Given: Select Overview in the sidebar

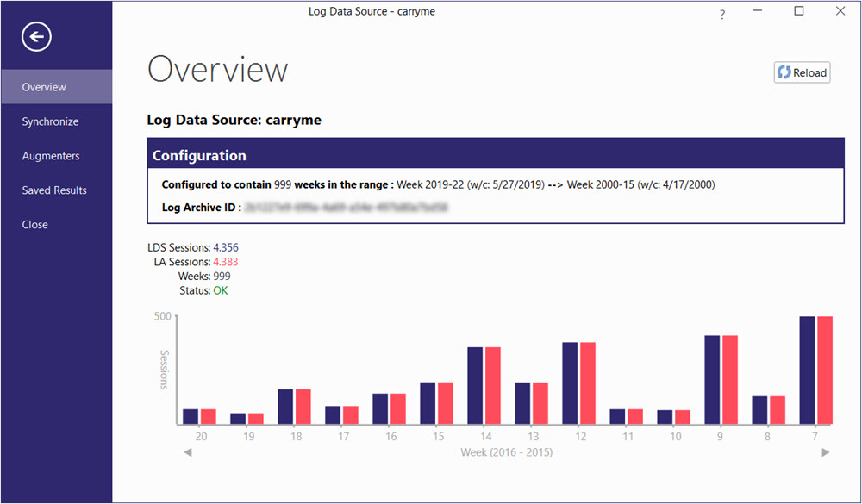Looking at the screenshot, I should coord(44,87).
